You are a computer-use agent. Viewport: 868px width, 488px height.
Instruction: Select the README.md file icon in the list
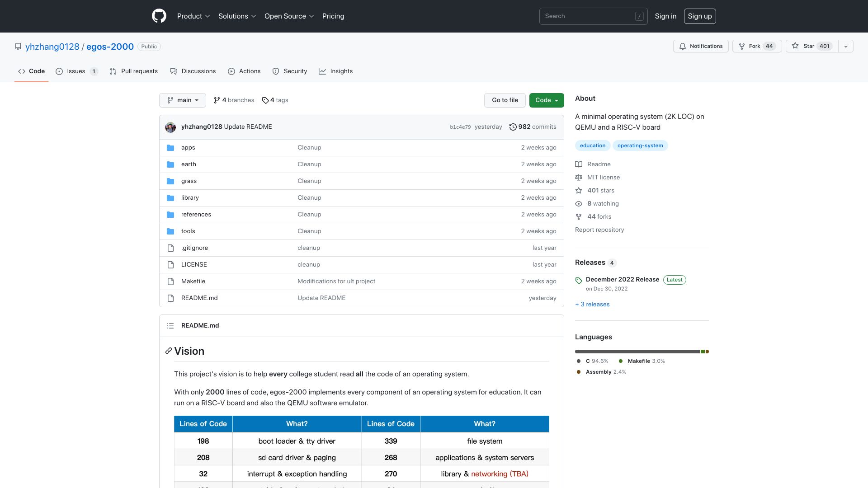pos(170,298)
